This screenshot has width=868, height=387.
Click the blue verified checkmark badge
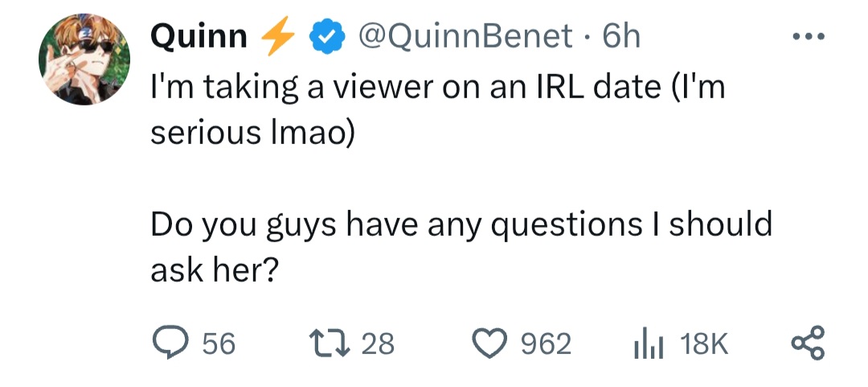[x=323, y=37]
